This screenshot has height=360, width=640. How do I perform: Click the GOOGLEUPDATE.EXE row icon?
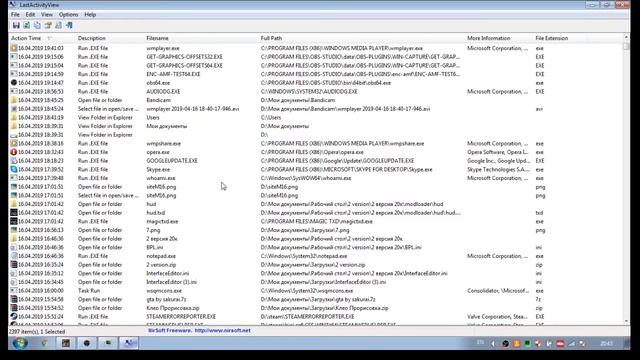[13, 161]
